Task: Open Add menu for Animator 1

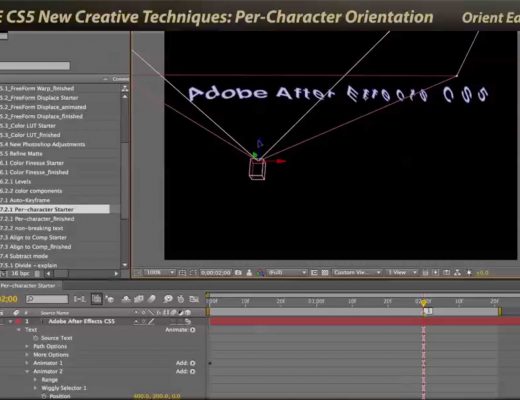Action: 193,363
